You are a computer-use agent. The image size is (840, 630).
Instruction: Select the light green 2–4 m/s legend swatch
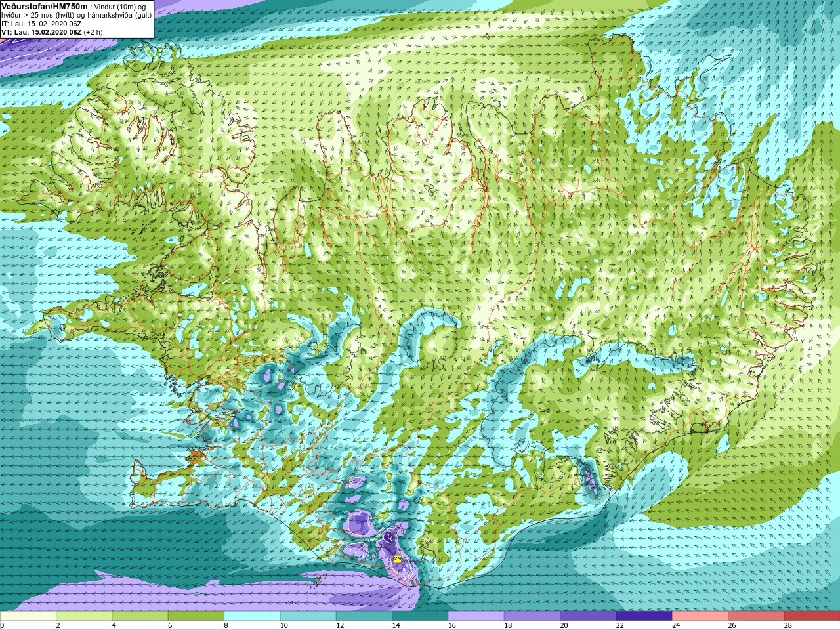click(x=84, y=616)
